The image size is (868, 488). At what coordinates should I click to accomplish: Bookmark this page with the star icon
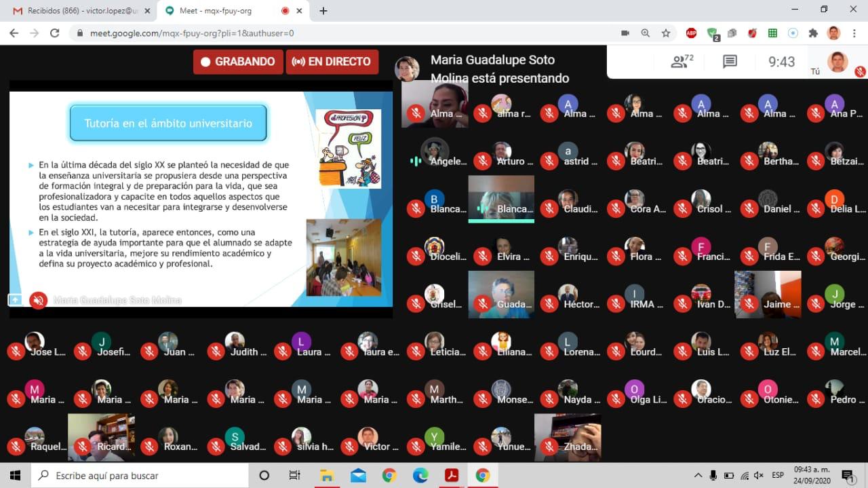pyautogui.click(x=666, y=33)
